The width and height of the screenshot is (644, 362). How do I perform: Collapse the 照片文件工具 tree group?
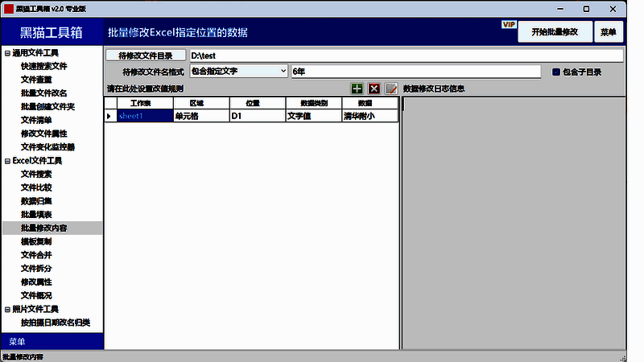[7, 310]
